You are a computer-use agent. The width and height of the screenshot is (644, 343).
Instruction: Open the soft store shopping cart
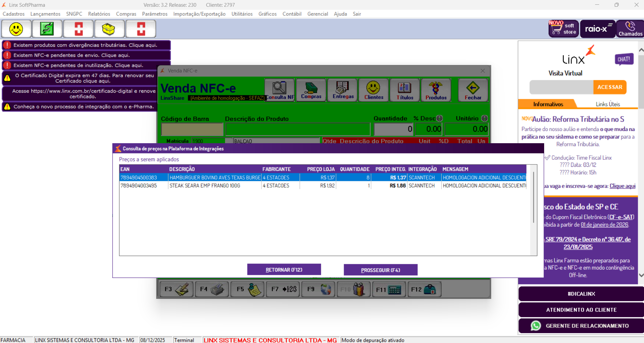tap(563, 29)
